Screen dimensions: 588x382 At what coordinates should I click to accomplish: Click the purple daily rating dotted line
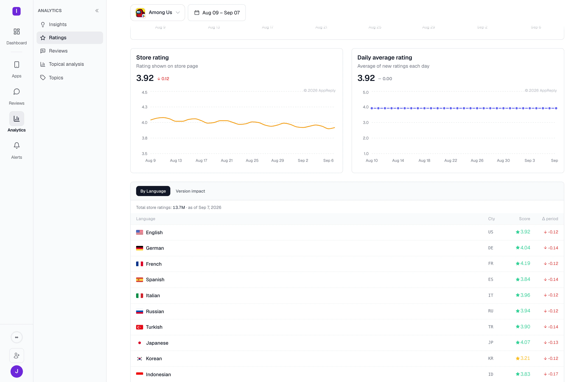pos(464,108)
